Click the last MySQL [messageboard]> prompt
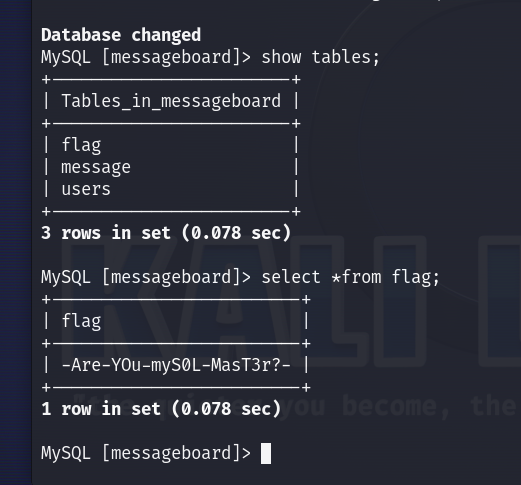 coord(146,453)
